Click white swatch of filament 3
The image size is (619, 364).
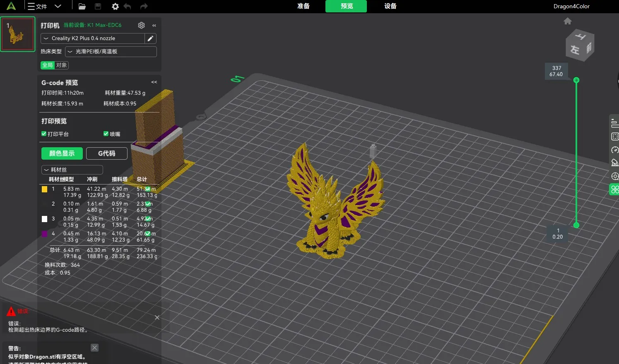[x=44, y=219]
